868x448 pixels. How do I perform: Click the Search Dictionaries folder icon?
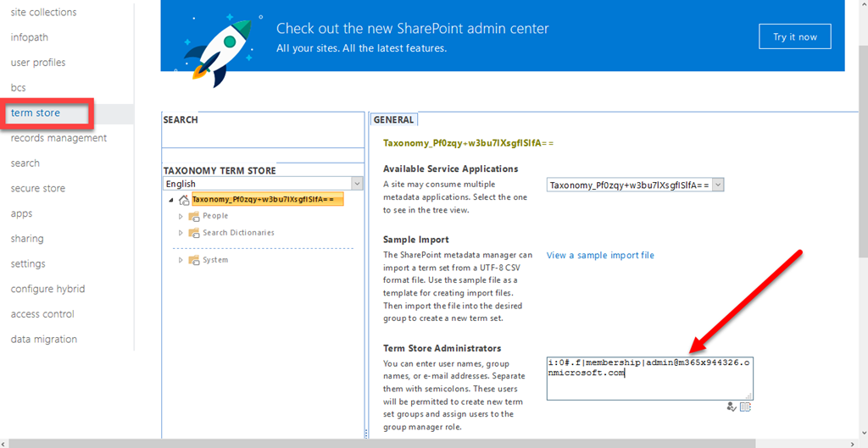[x=194, y=233]
